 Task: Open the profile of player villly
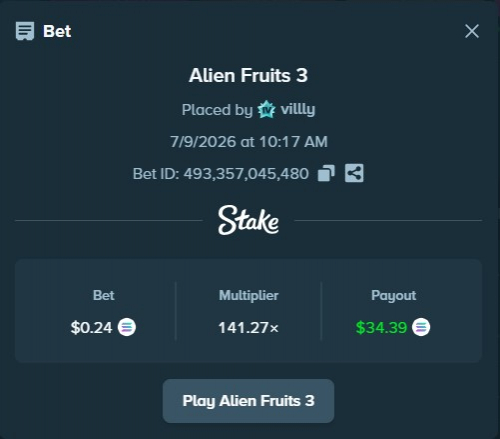pos(298,109)
